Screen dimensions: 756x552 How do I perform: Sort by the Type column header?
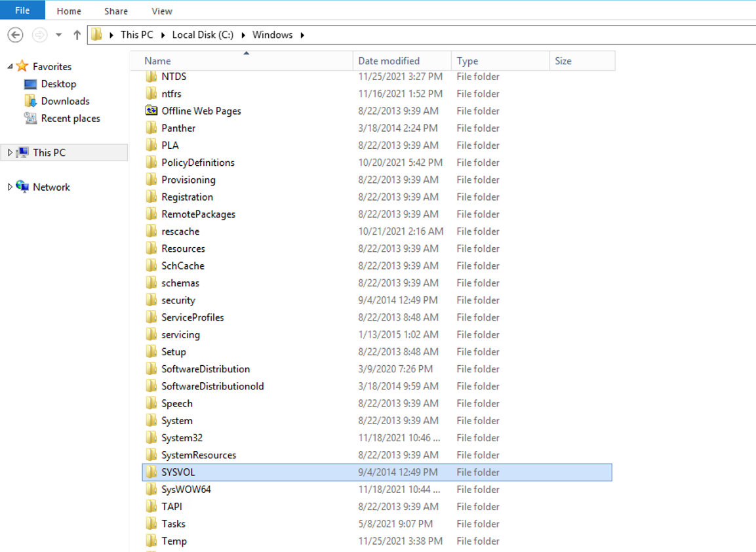pyautogui.click(x=468, y=61)
